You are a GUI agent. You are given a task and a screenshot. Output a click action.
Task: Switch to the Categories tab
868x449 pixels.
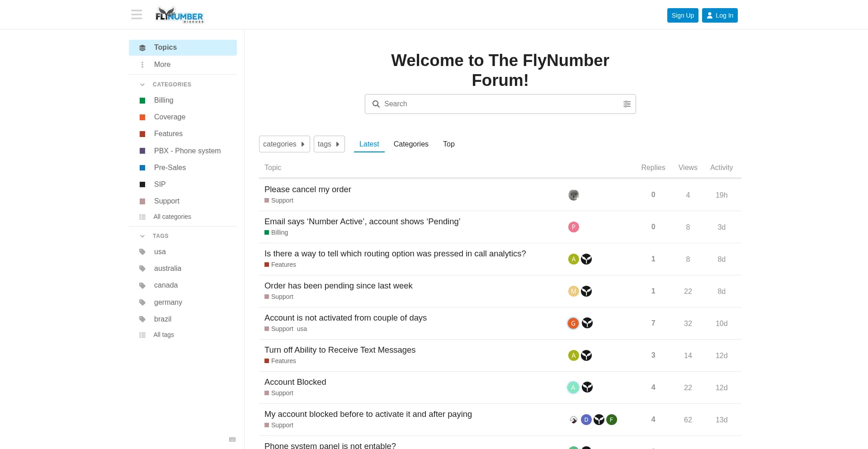click(x=410, y=144)
